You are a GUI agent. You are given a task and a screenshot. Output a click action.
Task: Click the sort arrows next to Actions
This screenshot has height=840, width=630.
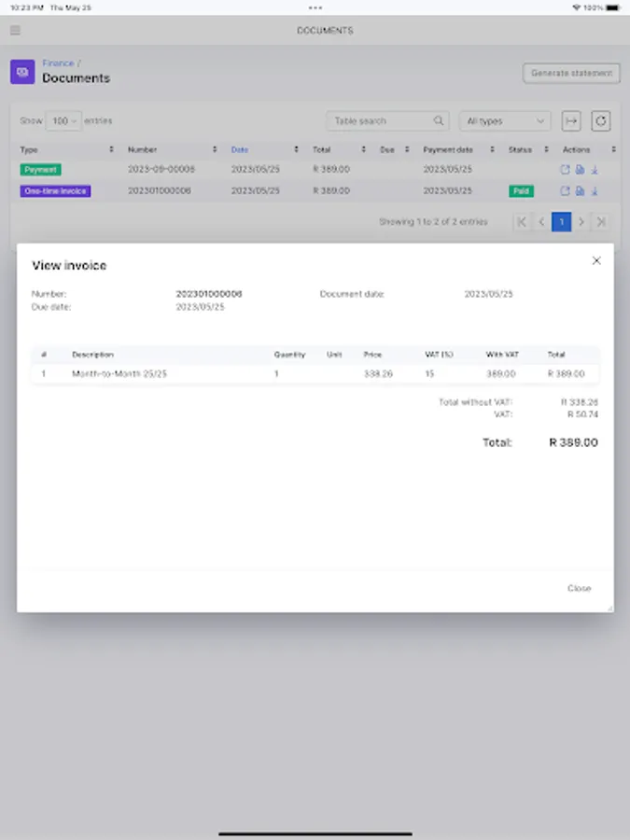click(x=613, y=149)
